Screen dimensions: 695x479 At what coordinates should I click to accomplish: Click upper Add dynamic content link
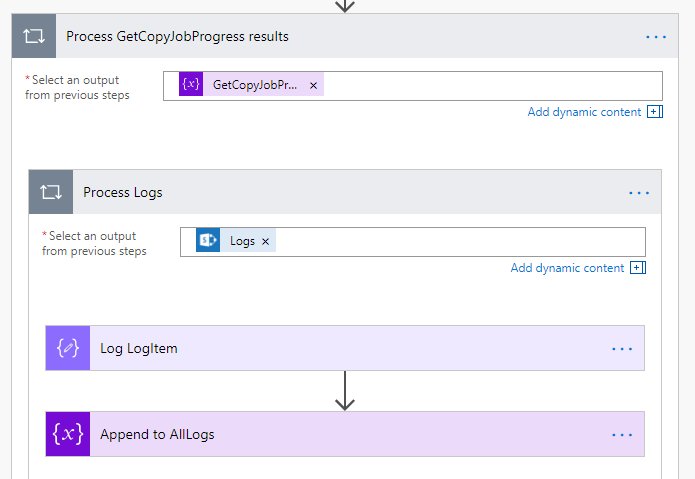coord(584,112)
